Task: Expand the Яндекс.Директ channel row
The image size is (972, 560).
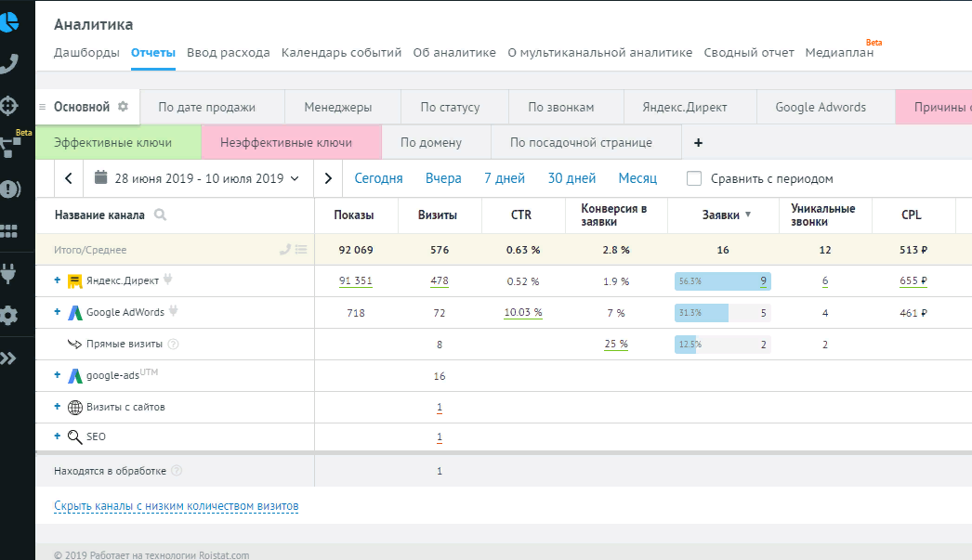Action: 58,280
